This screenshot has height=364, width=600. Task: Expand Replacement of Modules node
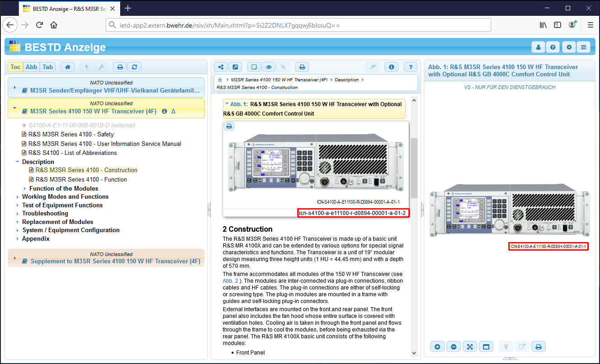point(18,222)
